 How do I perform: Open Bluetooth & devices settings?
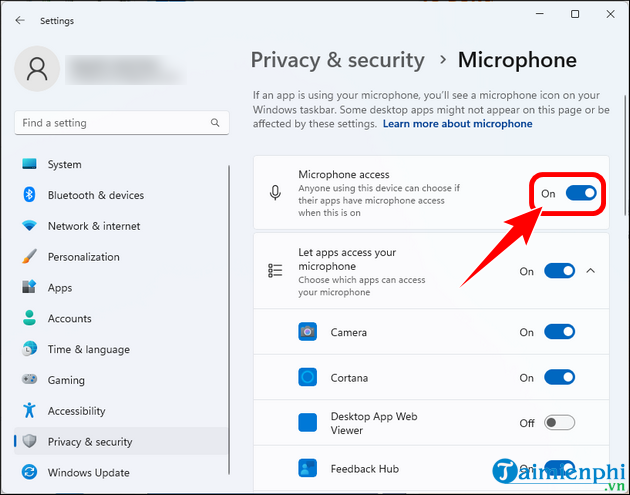(96, 195)
